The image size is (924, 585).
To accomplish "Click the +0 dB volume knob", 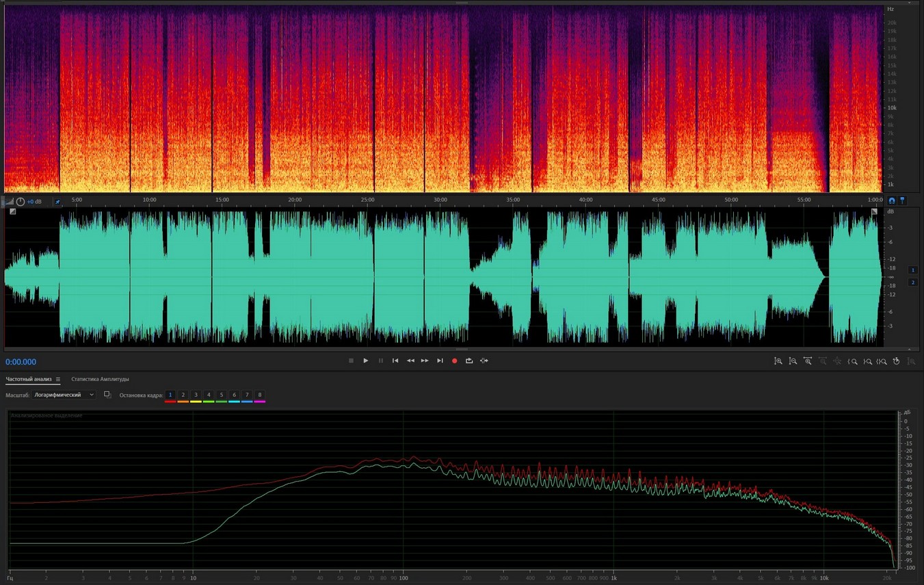I will (x=21, y=202).
